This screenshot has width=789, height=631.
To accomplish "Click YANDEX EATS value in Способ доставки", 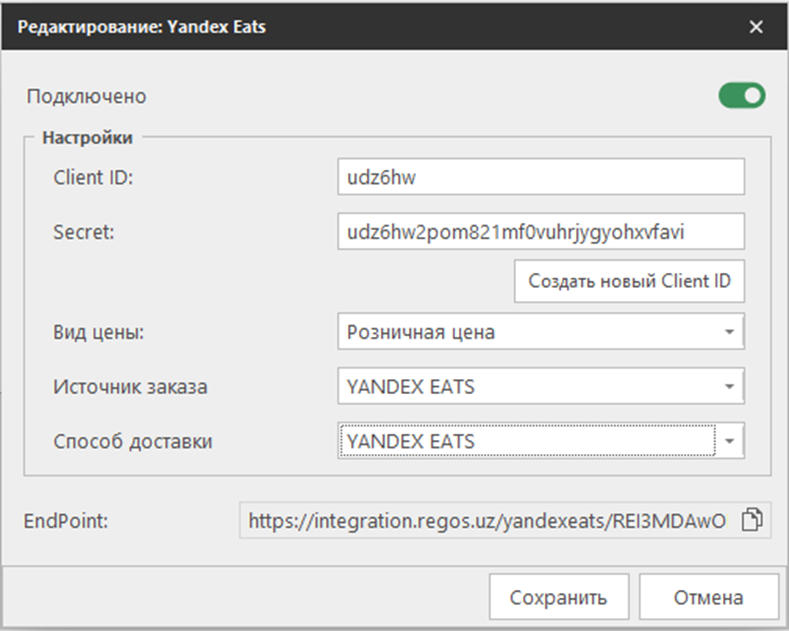I will click(x=525, y=440).
